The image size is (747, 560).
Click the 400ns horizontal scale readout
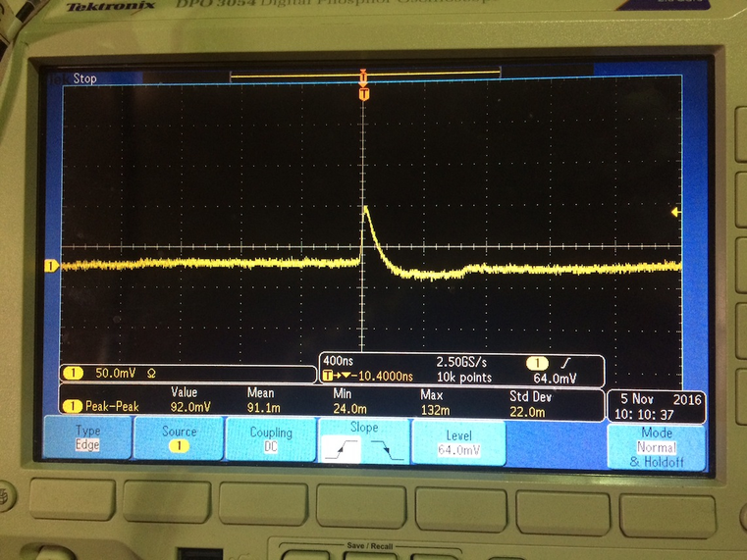point(339,361)
